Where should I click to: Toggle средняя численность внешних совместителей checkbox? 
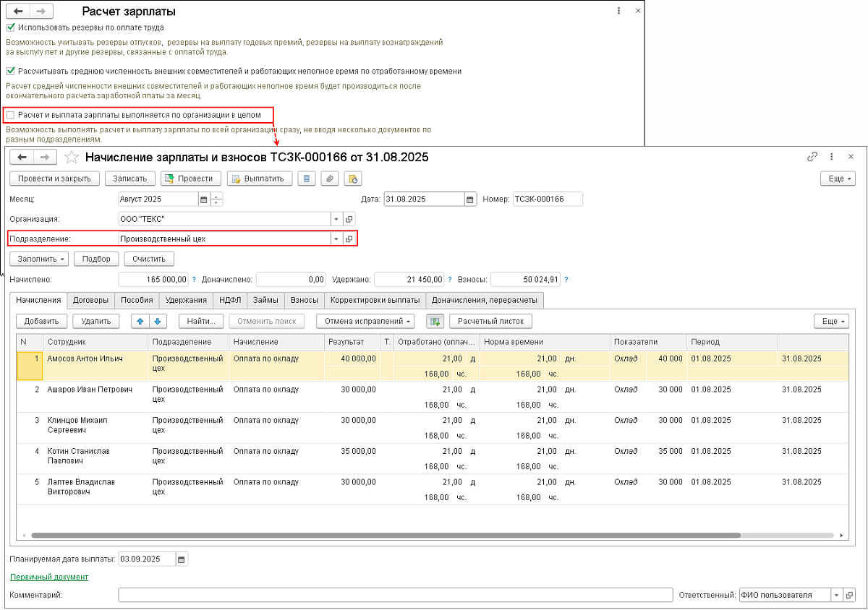10,71
